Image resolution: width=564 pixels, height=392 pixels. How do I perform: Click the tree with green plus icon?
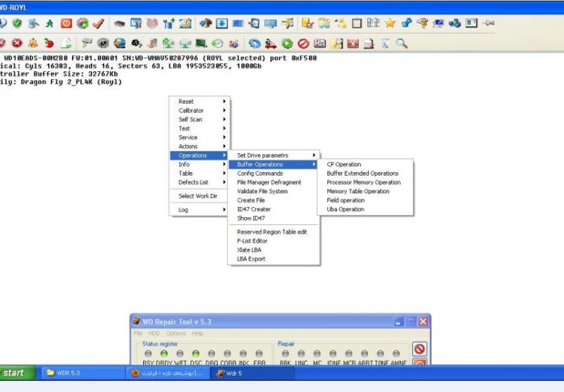[x=168, y=23]
